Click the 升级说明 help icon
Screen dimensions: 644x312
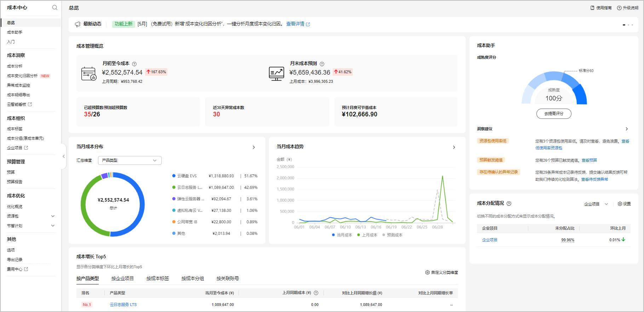(619, 8)
